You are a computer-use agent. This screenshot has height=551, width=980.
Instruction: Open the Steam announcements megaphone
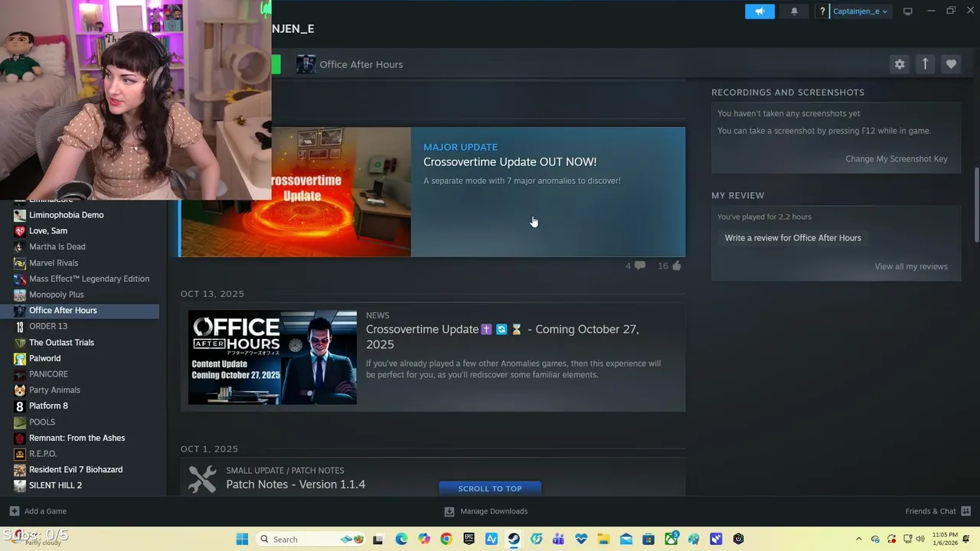[x=759, y=11]
